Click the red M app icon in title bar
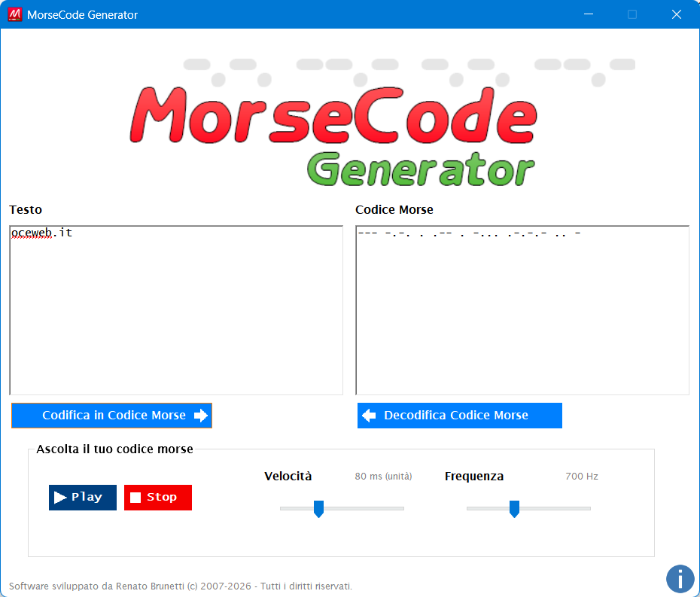 click(x=14, y=14)
